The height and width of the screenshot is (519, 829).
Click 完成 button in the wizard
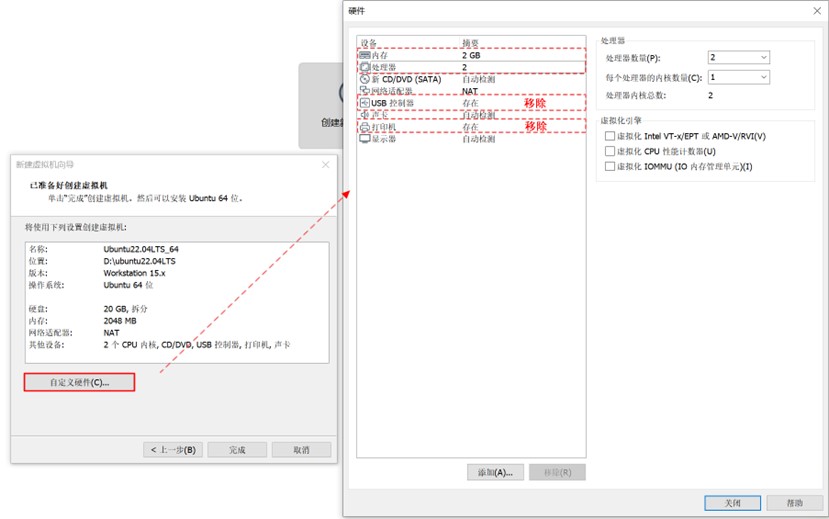tap(237, 450)
